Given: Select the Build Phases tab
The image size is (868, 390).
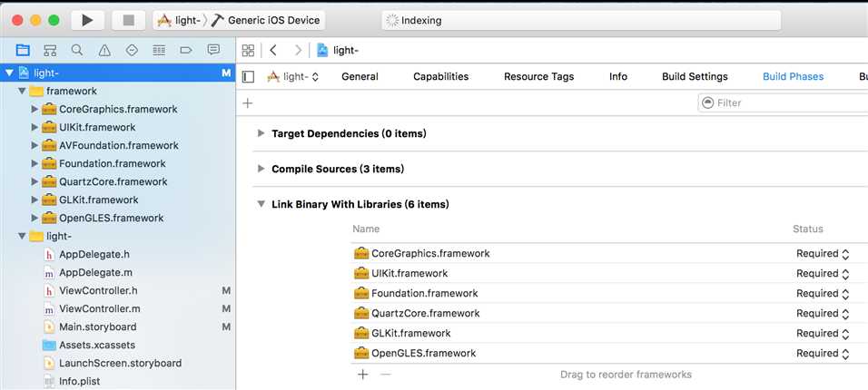Looking at the screenshot, I should point(793,77).
